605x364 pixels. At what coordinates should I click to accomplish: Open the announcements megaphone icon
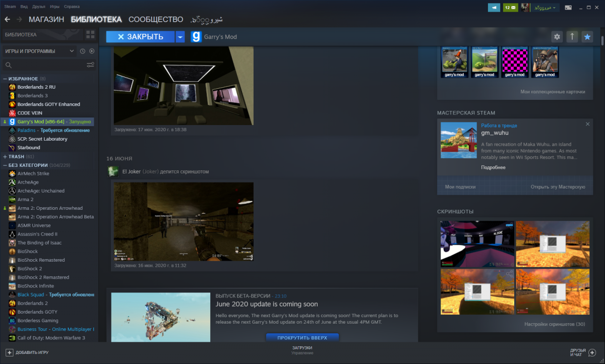pos(495,8)
